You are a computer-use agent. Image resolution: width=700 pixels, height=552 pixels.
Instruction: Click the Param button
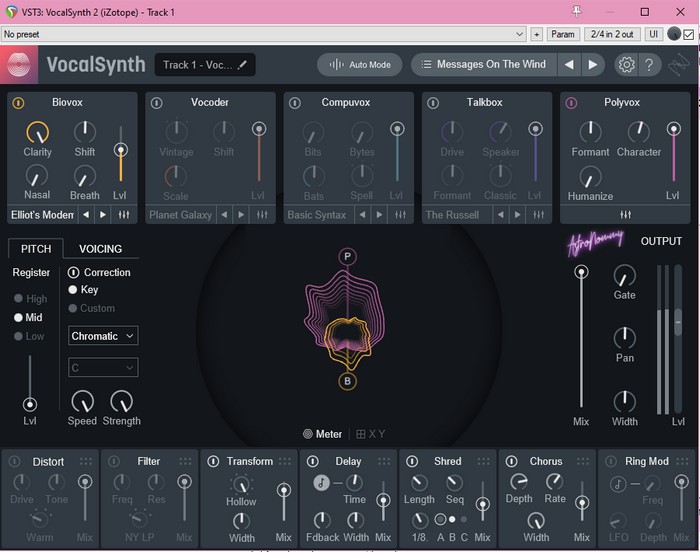[x=563, y=34]
